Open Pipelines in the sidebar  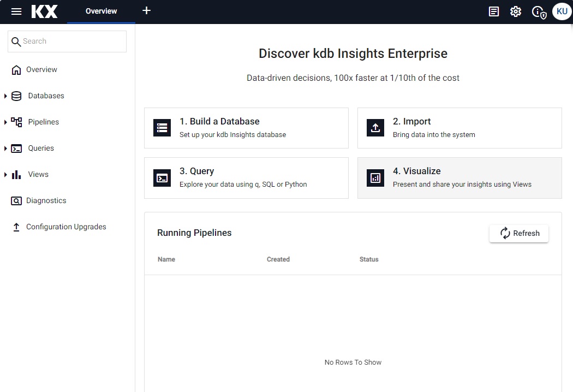[x=44, y=122]
